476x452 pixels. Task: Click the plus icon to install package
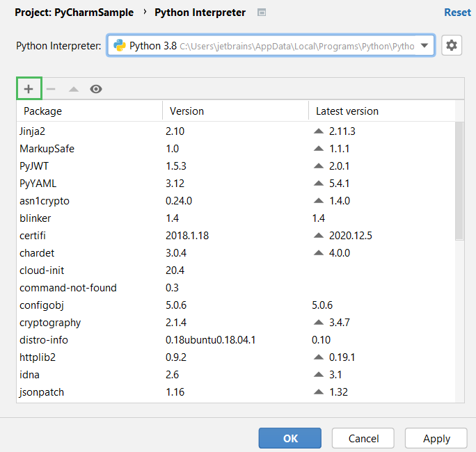click(x=29, y=89)
